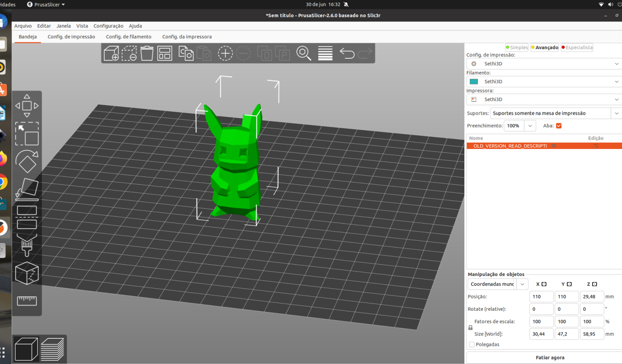Switch to the Bandeja tab
The height and width of the screenshot is (364, 622).
[x=28, y=37]
